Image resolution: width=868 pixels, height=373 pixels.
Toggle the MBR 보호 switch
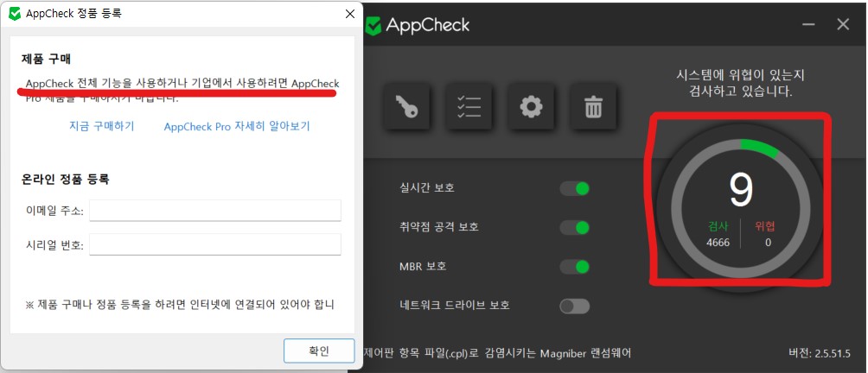[x=575, y=267]
